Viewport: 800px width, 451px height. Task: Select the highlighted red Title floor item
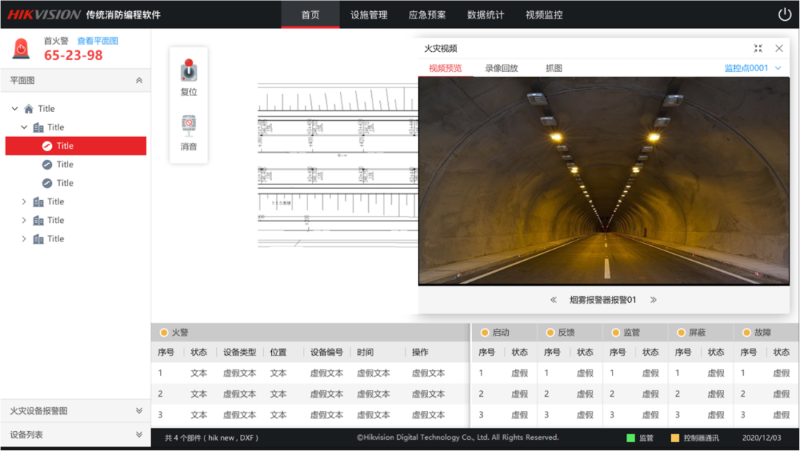pos(76,145)
